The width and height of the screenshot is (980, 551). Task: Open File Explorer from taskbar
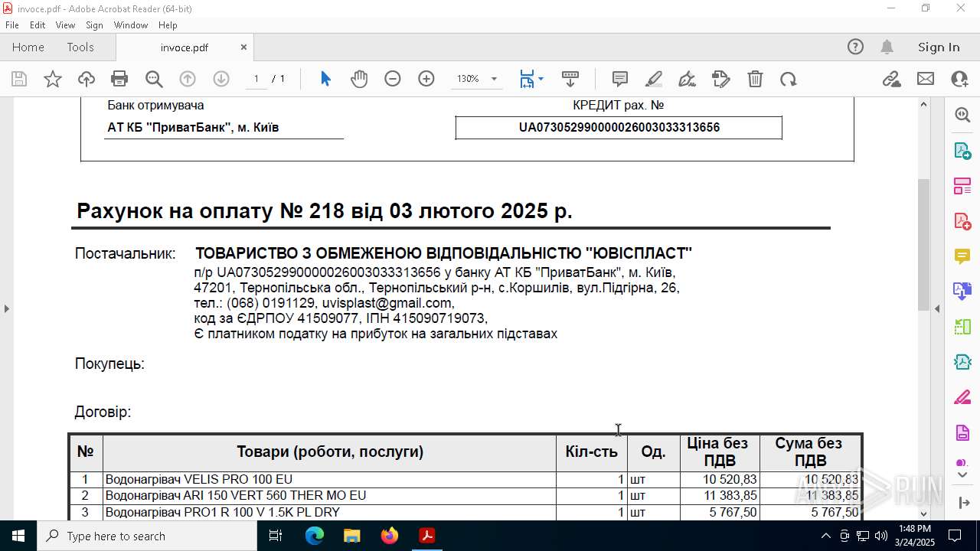point(351,536)
